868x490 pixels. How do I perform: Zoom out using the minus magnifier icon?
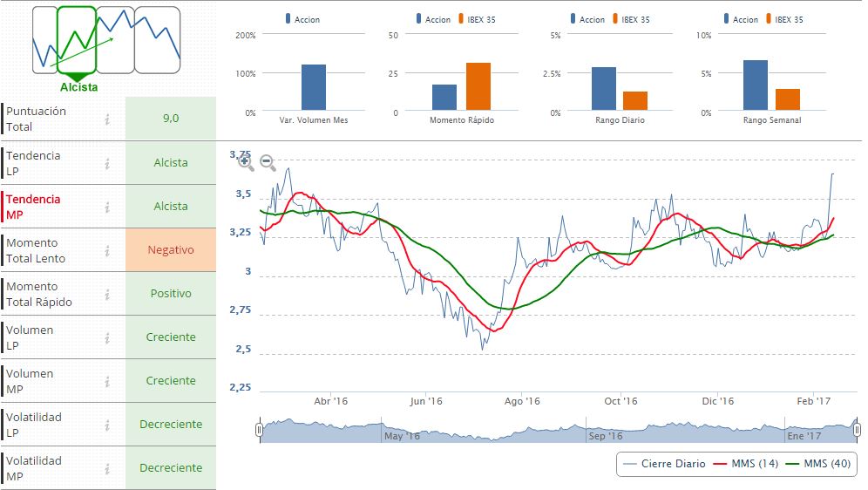tap(268, 162)
